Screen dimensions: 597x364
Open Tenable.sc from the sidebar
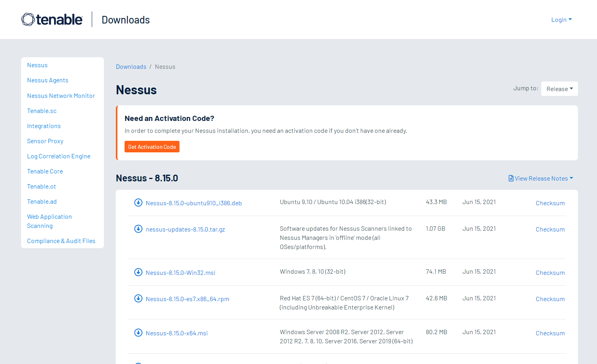point(42,111)
